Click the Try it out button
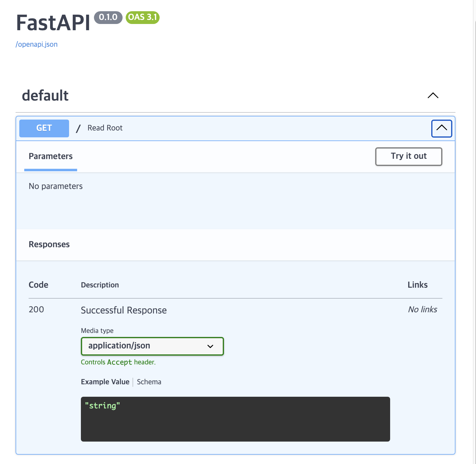476x464 pixels. click(408, 156)
